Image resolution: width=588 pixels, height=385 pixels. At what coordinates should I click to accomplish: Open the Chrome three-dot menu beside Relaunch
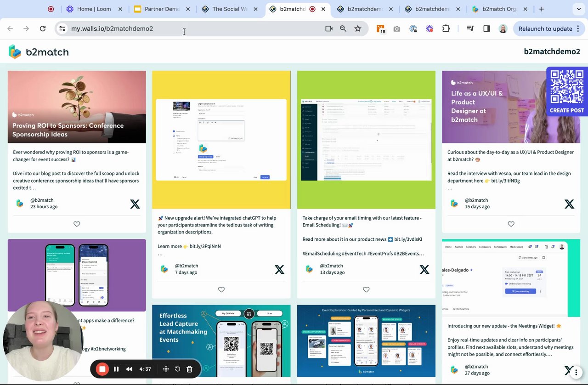pos(578,28)
